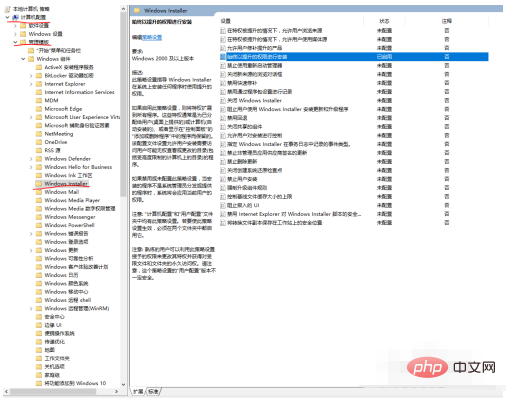Click the Microsoft Edge folder icon

[39, 109]
